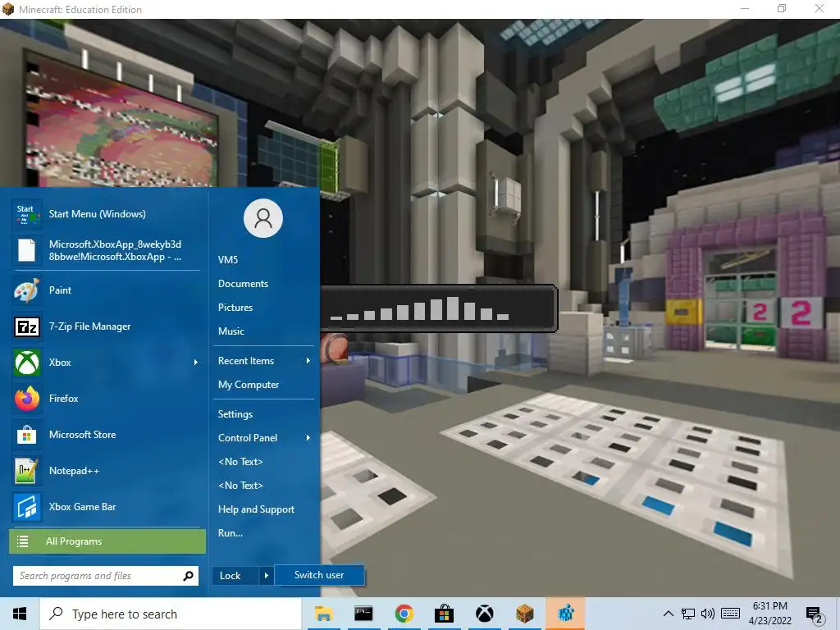Open Command Prompt from the taskbar
840x630 pixels.
pos(363,614)
